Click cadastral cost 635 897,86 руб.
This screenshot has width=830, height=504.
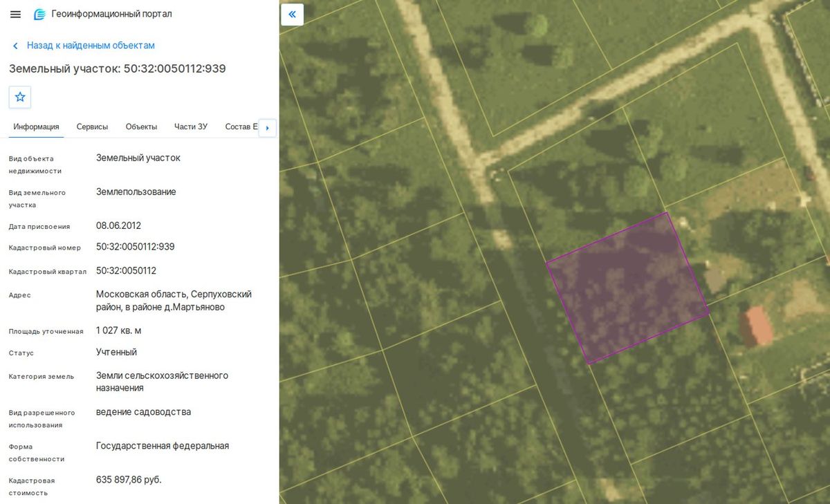tap(129, 479)
